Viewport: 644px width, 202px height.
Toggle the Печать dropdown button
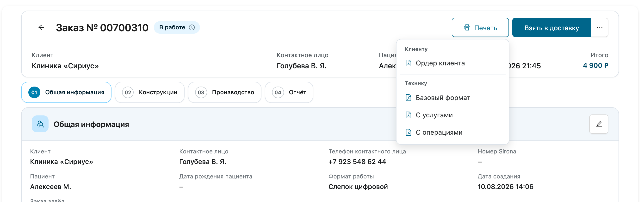point(480,27)
